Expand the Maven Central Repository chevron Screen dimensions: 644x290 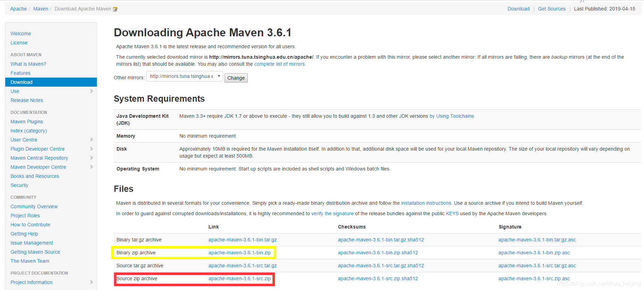tap(92, 158)
